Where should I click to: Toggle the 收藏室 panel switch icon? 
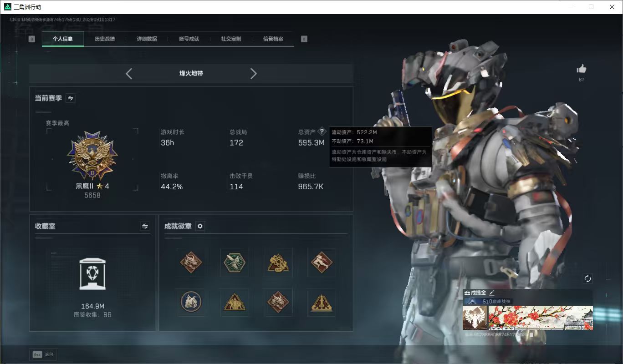pyautogui.click(x=145, y=226)
